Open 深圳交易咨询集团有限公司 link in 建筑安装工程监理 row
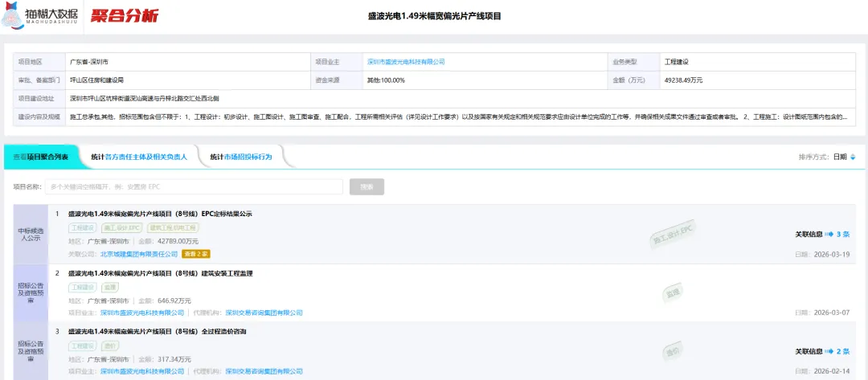The image size is (868, 380). pos(264,313)
